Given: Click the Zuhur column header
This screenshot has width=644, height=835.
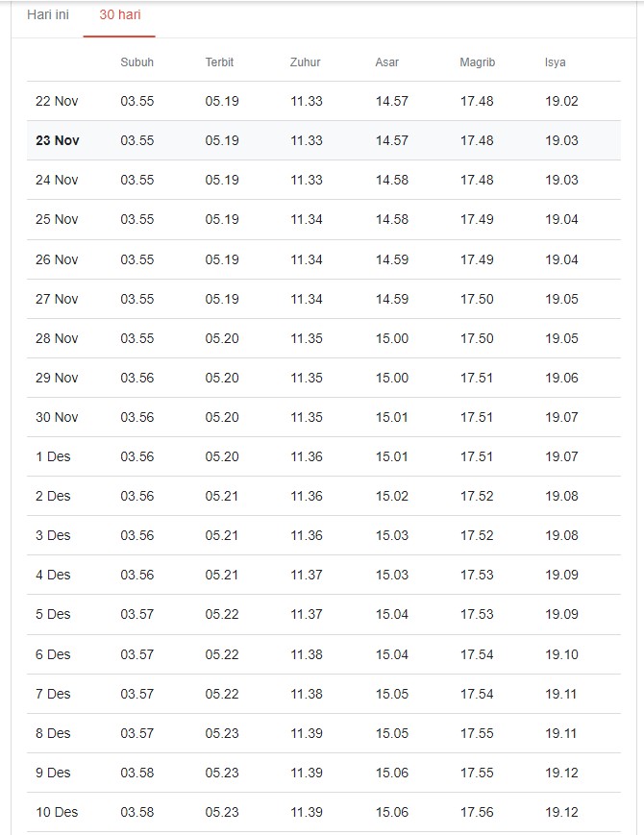Looking at the screenshot, I should [305, 62].
